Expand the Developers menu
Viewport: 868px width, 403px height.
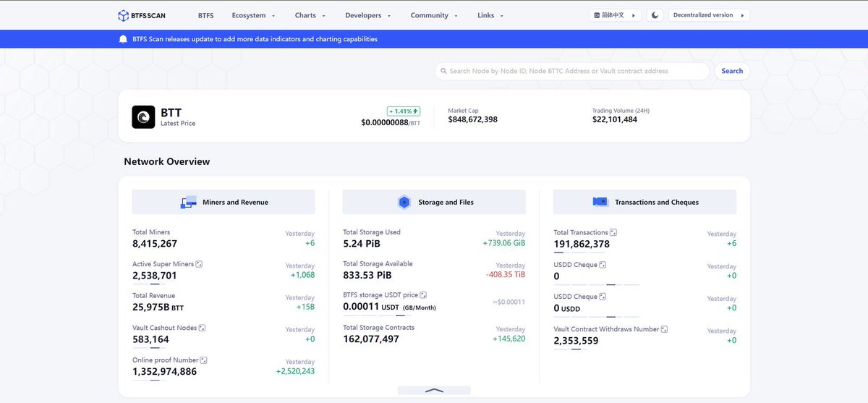pos(367,15)
